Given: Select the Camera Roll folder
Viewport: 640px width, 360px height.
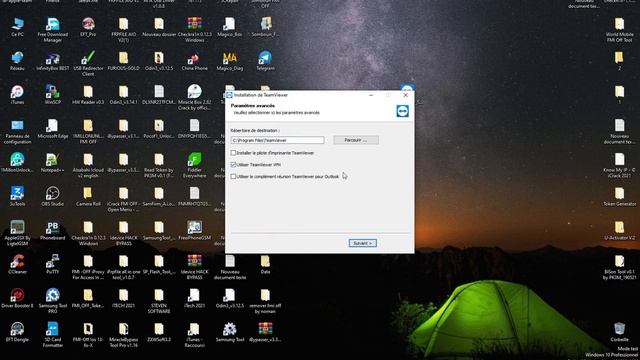Looking at the screenshot, I should tap(88, 197).
